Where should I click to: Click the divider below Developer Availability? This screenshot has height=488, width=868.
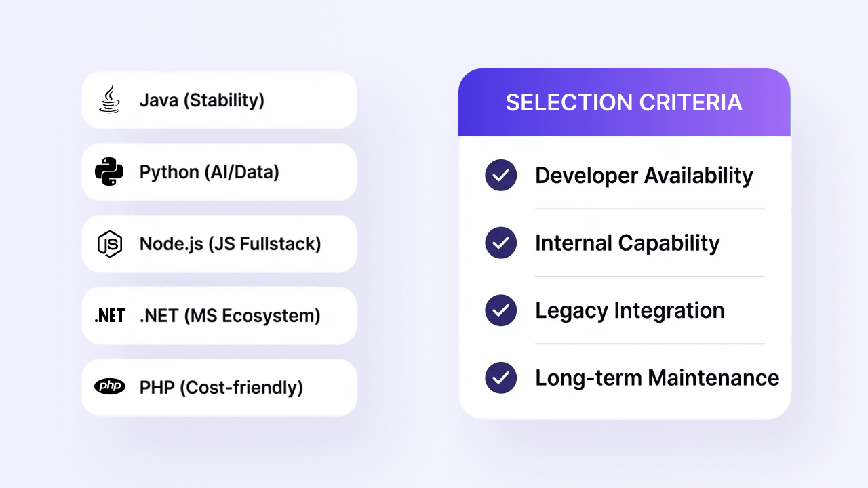click(x=650, y=209)
